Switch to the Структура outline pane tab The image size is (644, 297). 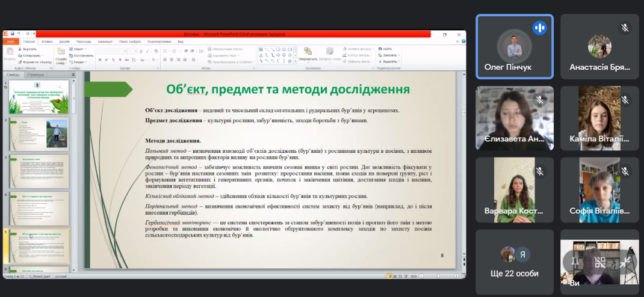pos(36,75)
